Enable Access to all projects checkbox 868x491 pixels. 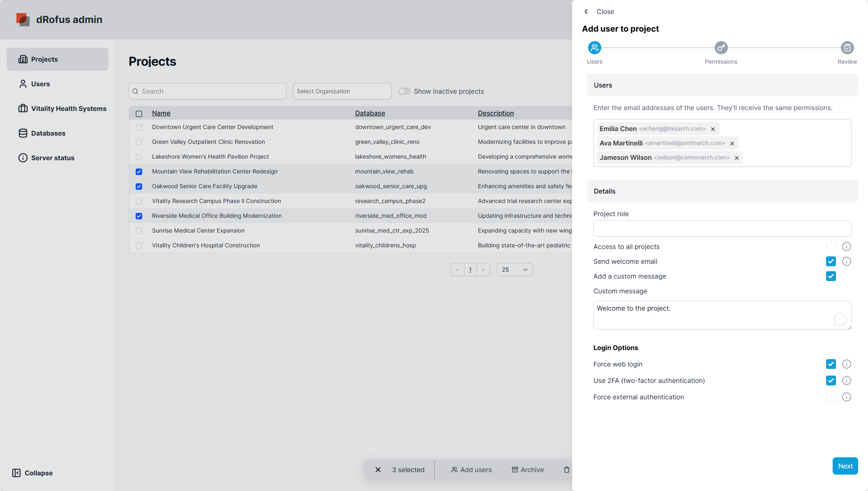click(x=831, y=247)
